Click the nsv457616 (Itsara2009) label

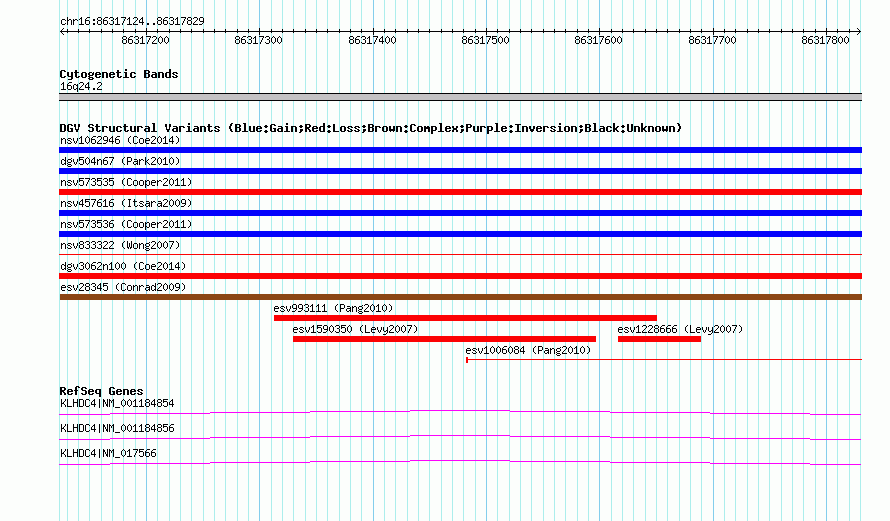click(126, 203)
